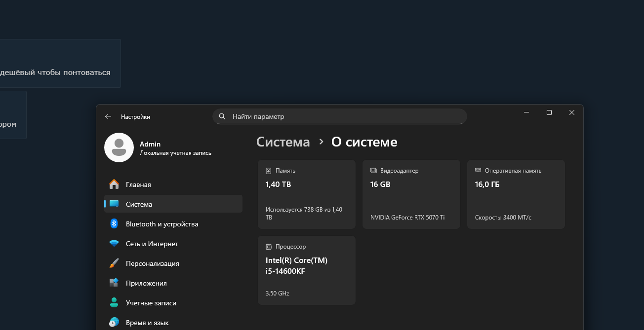This screenshot has width=644, height=330.
Task: Open Сеть и Интернет Wi-Fi icon
Action: coord(114,244)
